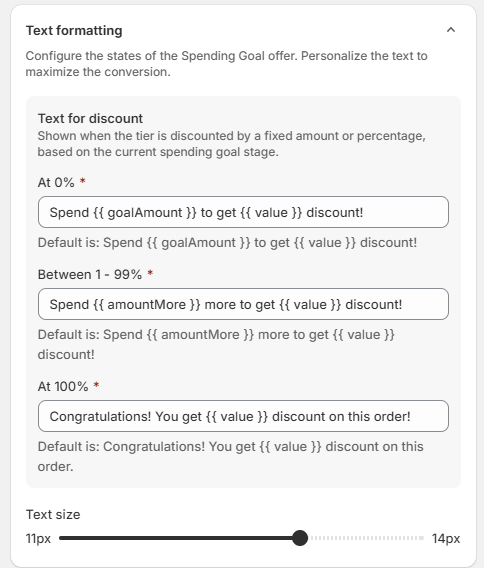This screenshot has height=568, width=484.
Task: Click the Text formatting section heading
Action: click(x=74, y=30)
